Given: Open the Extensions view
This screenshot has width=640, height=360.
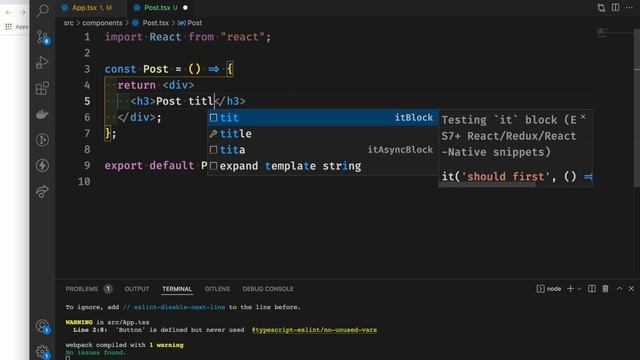Looking at the screenshot, I should pos(42,88).
